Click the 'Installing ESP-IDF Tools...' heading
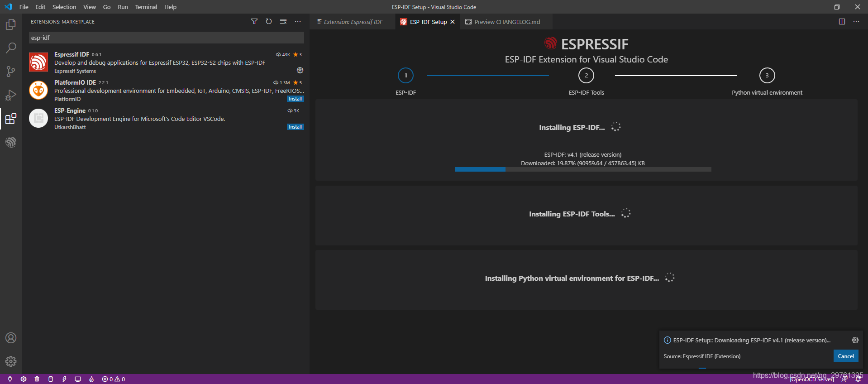This screenshot has height=384, width=868. (572, 214)
